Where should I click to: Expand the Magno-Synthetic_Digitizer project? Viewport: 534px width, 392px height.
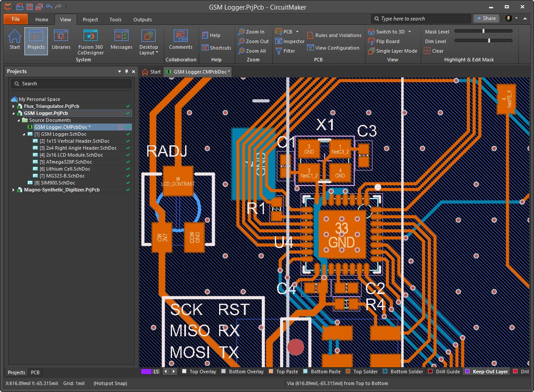coord(14,190)
